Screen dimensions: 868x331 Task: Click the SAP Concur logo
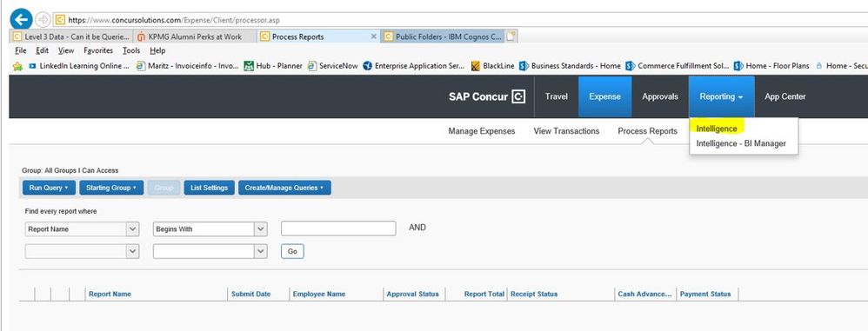point(486,96)
